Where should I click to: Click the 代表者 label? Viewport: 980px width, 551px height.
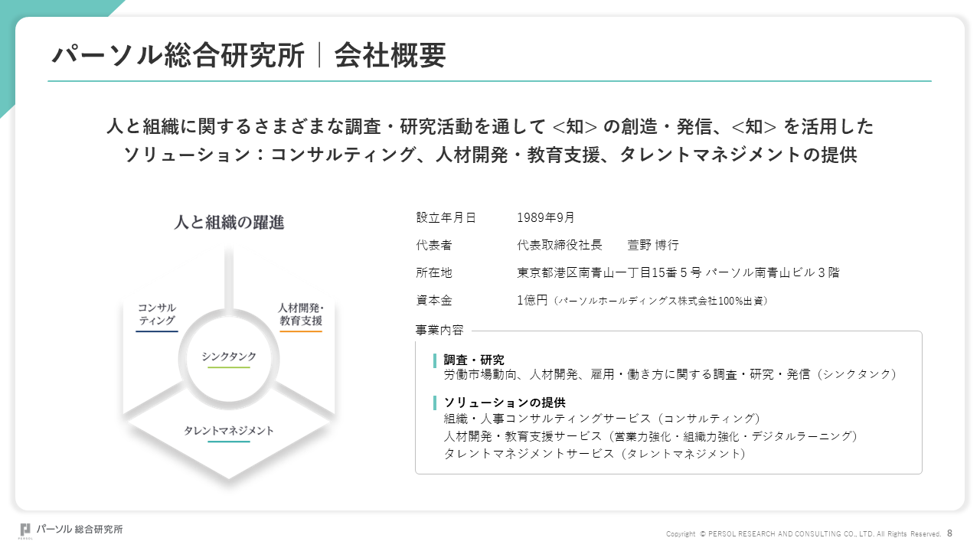pos(434,246)
